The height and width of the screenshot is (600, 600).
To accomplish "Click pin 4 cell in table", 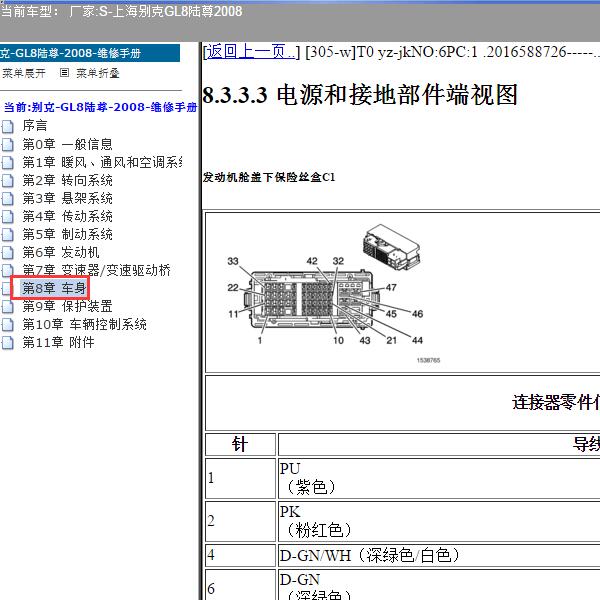I will coord(240,555).
